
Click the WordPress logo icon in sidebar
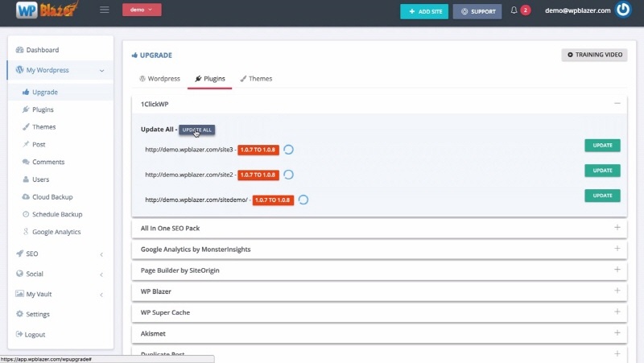point(19,70)
